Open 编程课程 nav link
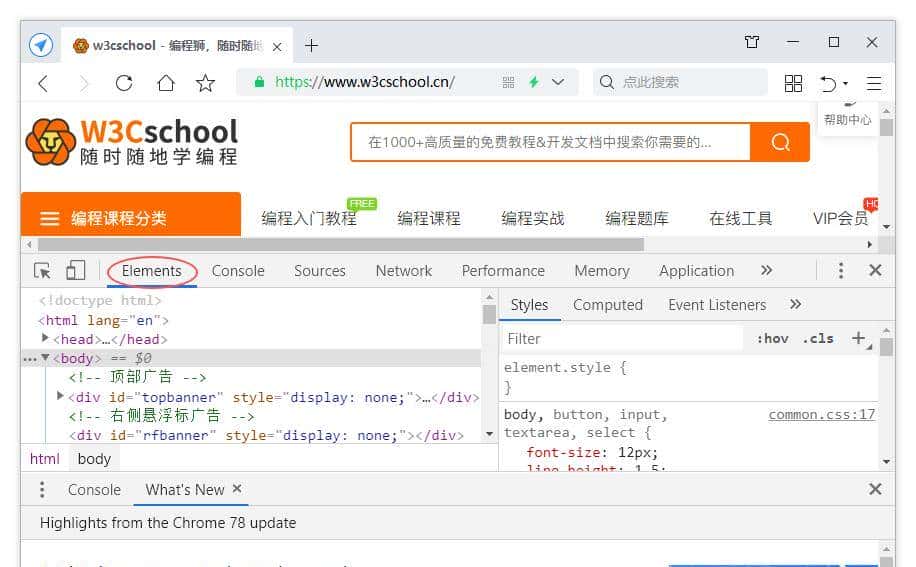Screen dimensions: 916x567 (x=429, y=218)
